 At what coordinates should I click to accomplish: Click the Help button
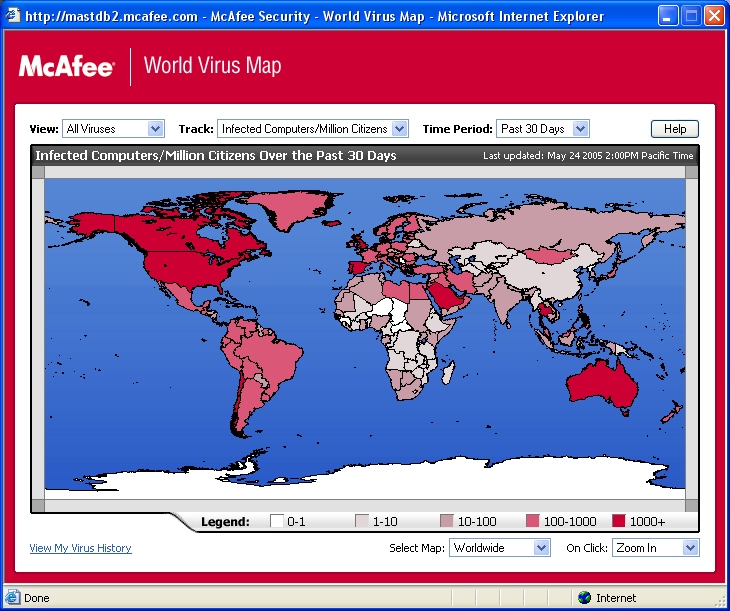point(675,129)
